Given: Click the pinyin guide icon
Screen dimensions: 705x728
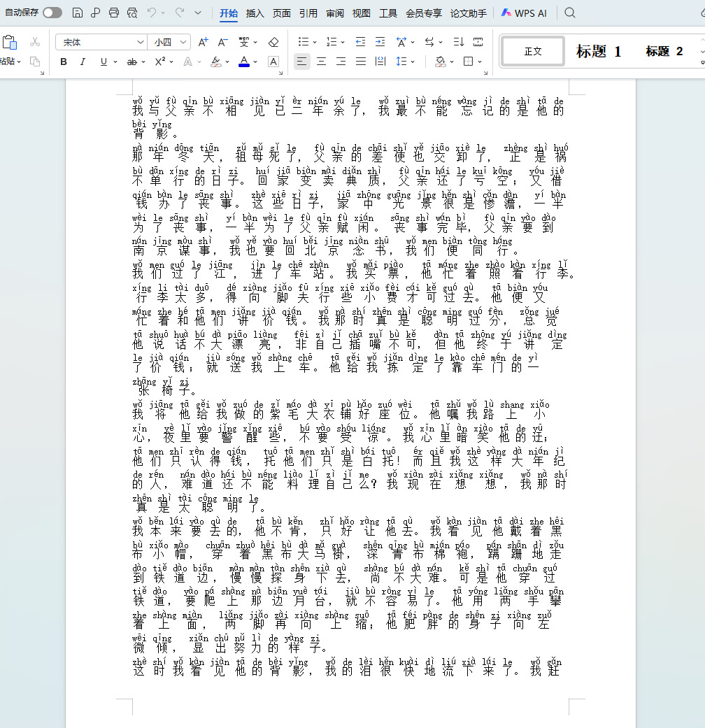Looking at the screenshot, I should [x=244, y=42].
